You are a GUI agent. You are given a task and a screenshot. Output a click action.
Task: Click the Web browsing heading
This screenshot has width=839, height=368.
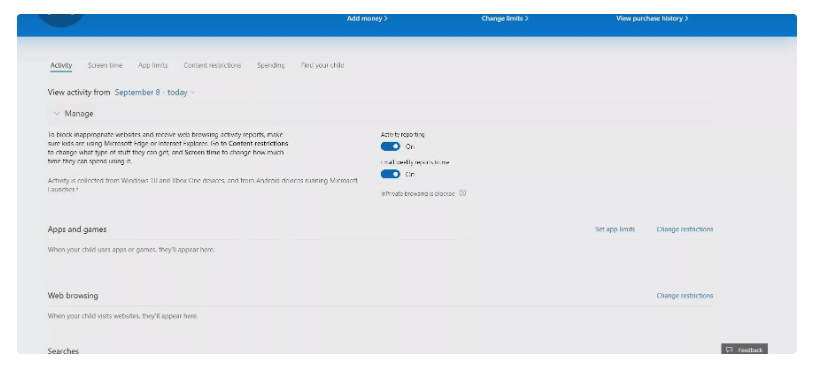pos(73,295)
